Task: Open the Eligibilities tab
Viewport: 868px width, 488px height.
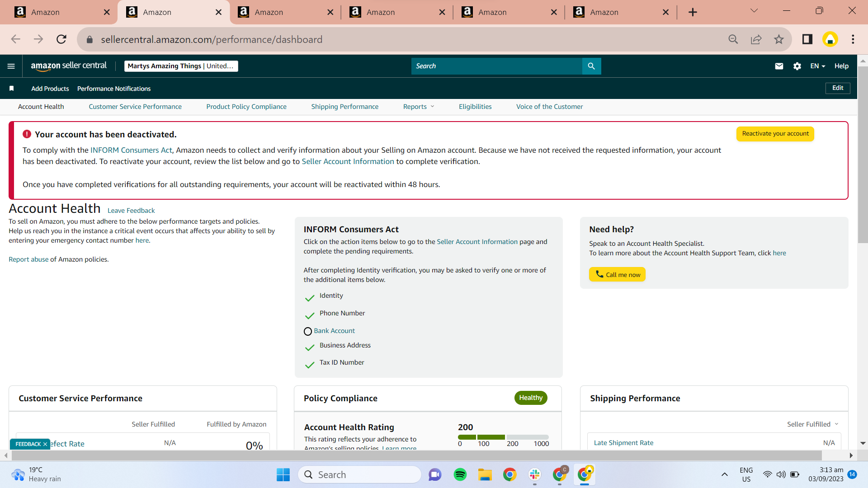Action: [x=475, y=107]
